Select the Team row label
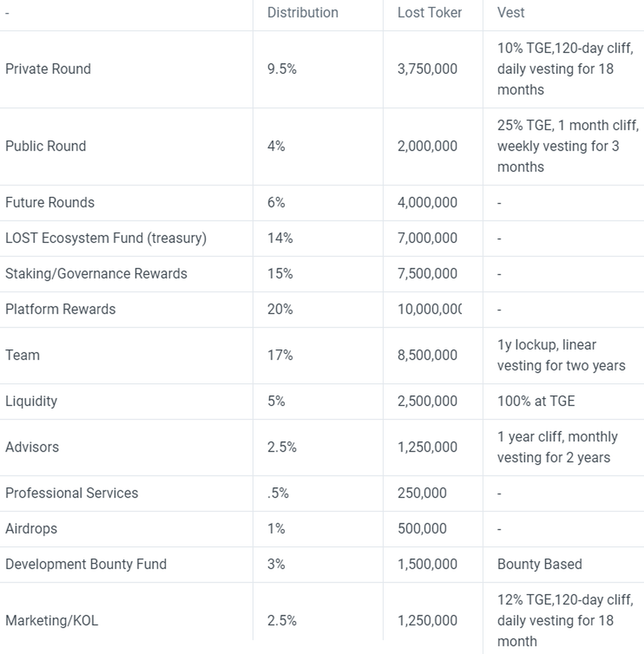Image resolution: width=644 pixels, height=654 pixels. tap(23, 355)
